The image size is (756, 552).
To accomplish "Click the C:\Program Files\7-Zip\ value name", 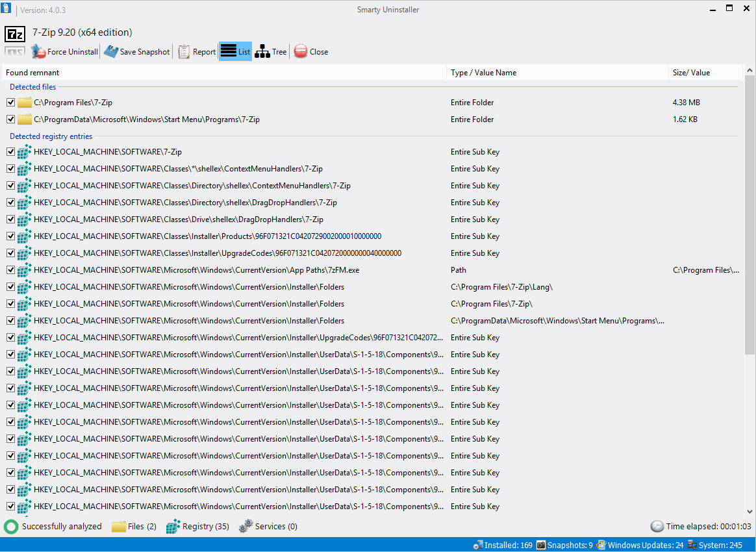I will click(491, 304).
